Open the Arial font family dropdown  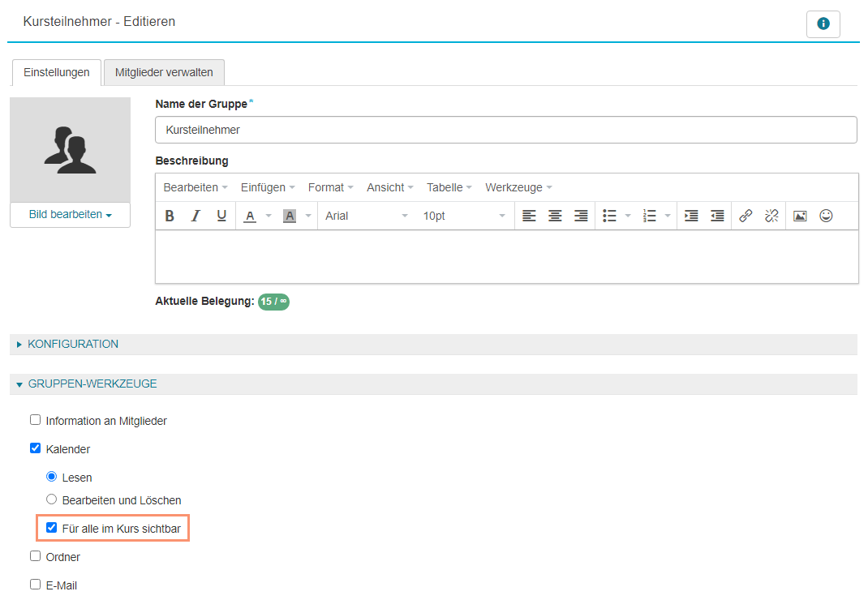pos(367,216)
